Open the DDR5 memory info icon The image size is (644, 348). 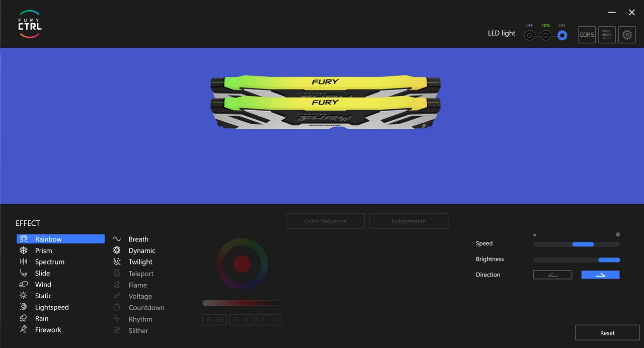[x=587, y=35]
